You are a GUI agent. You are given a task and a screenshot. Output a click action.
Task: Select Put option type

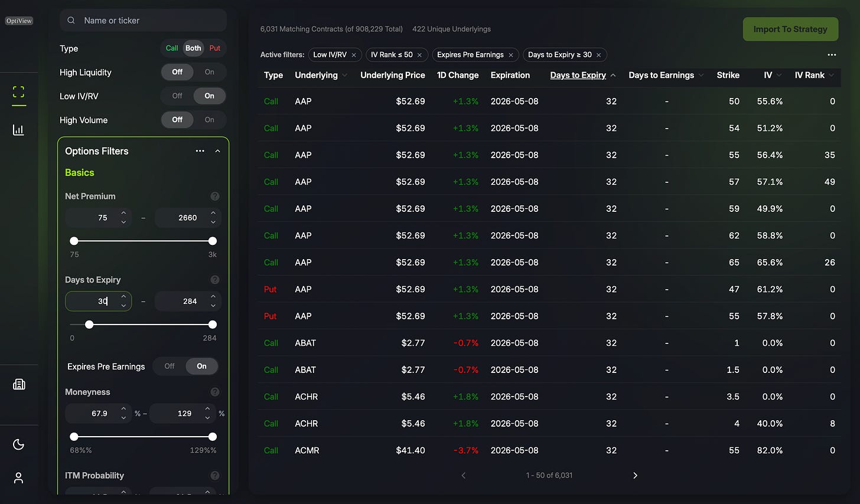[x=215, y=48]
